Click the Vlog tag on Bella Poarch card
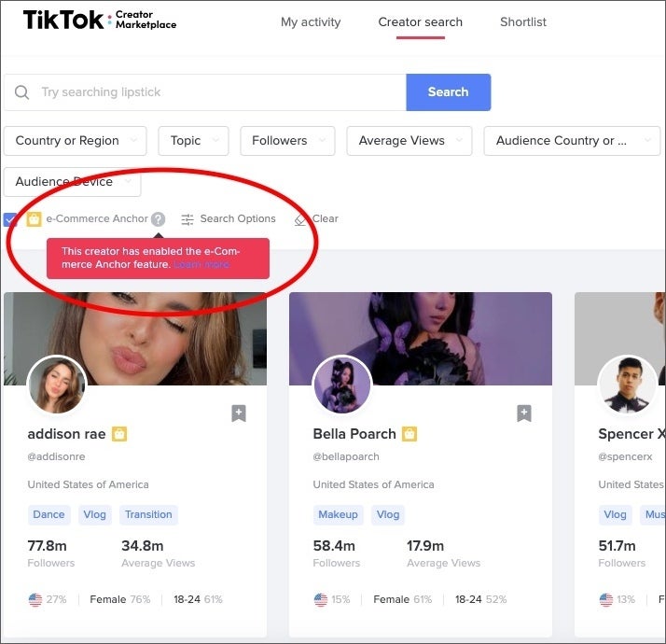Viewport: 666px width, 644px height. tap(388, 515)
